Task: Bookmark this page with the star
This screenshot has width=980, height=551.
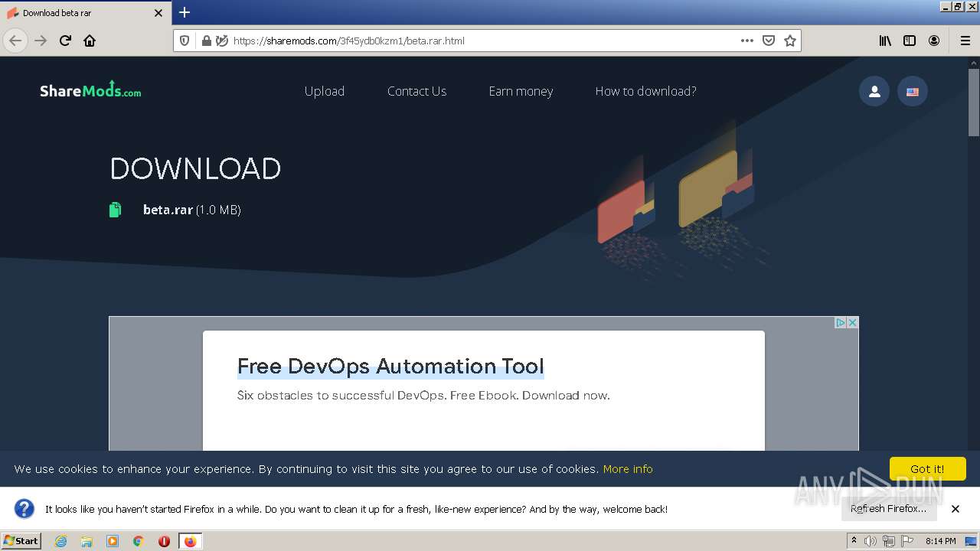Action: pyautogui.click(x=790, y=41)
